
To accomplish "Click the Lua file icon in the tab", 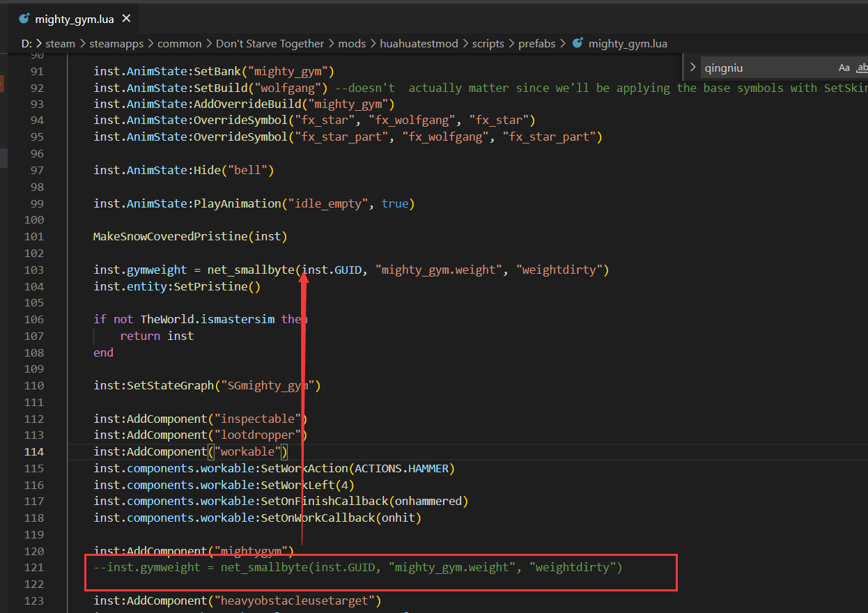I will pos(24,19).
